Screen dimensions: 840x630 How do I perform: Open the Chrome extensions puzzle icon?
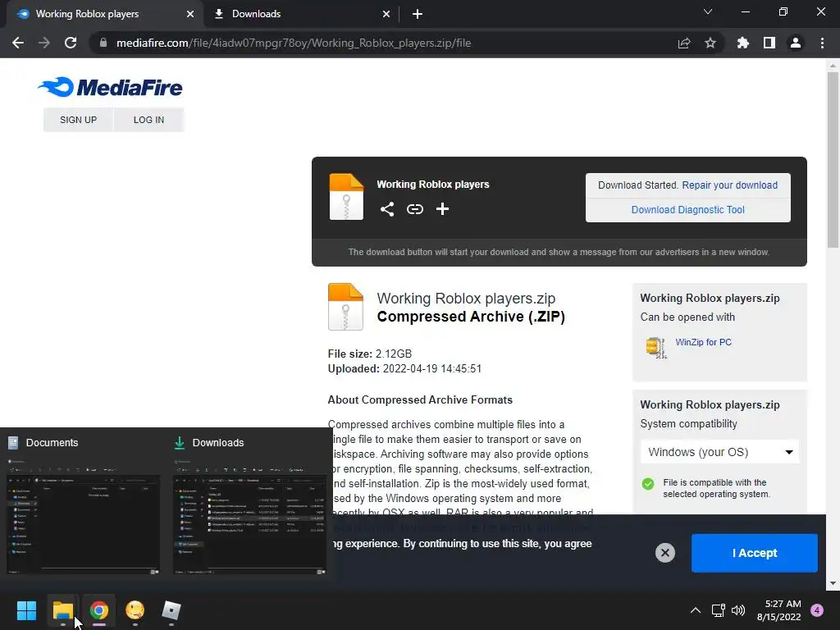pyautogui.click(x=743, y=43)
